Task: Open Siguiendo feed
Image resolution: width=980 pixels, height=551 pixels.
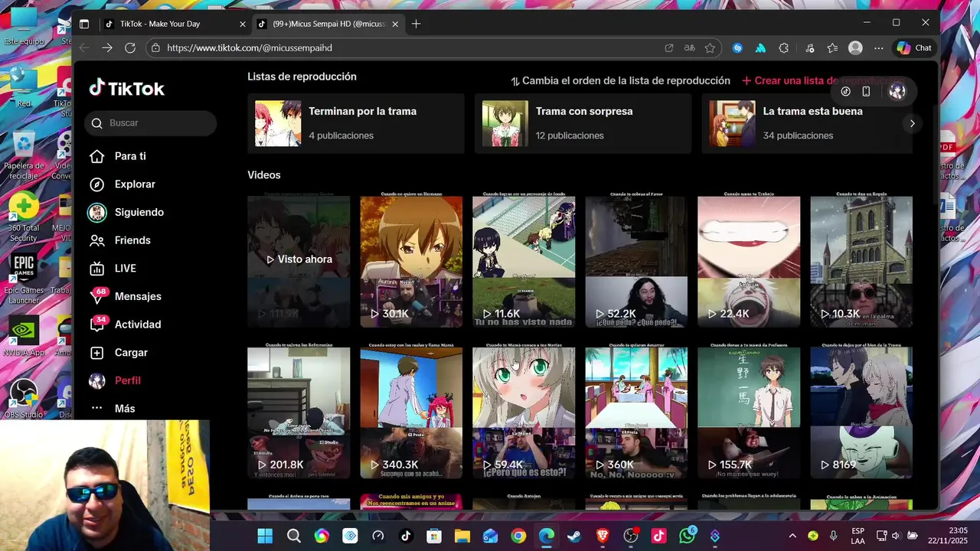Action: point(126,212)
